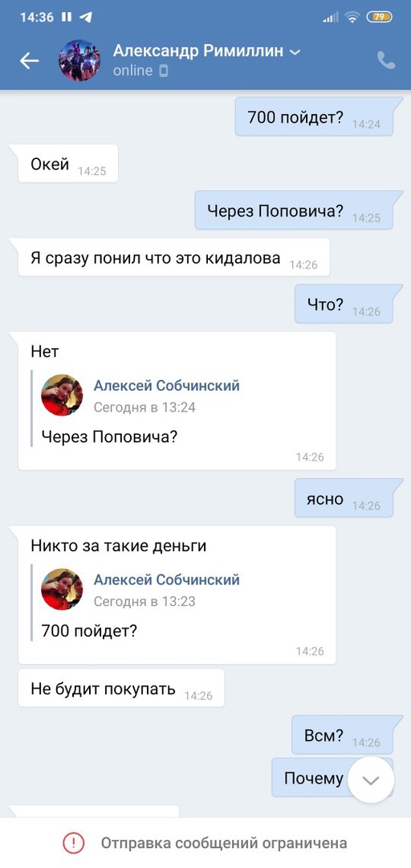
Task: Open Алексей Собчинский avatar in the 13:24 reply
Action: point(62,395)
